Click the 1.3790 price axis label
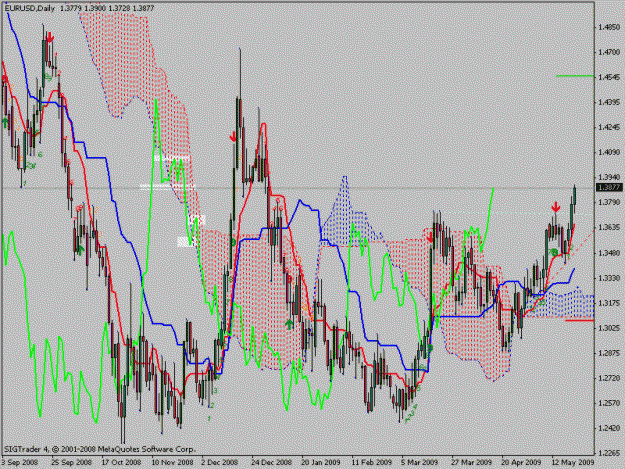625x469 pixels. [x=609, y=202]
